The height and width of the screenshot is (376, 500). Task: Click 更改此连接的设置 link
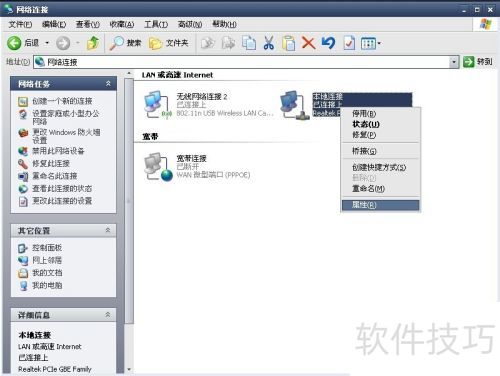(x=62, y=201)
